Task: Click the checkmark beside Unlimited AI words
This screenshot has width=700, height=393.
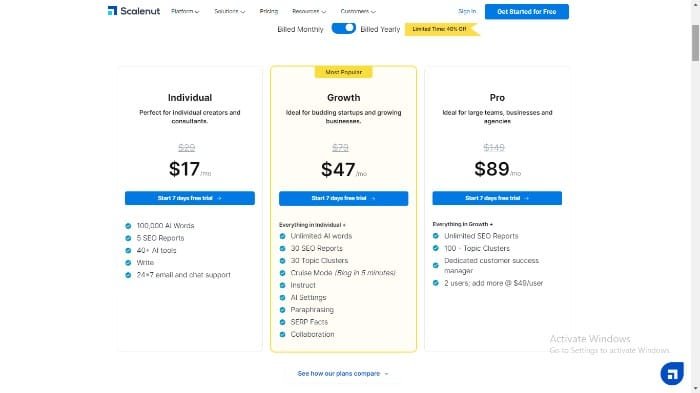Action: [283, 236]
